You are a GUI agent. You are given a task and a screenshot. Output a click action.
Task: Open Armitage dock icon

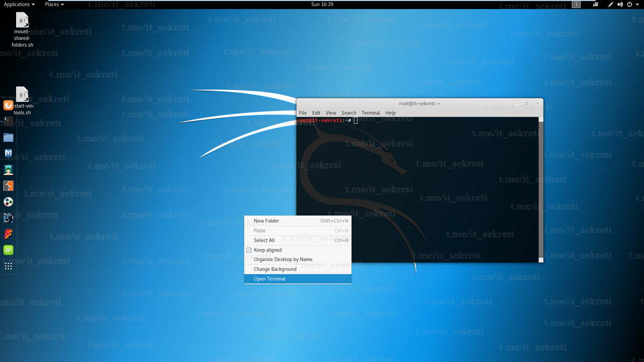8,169
